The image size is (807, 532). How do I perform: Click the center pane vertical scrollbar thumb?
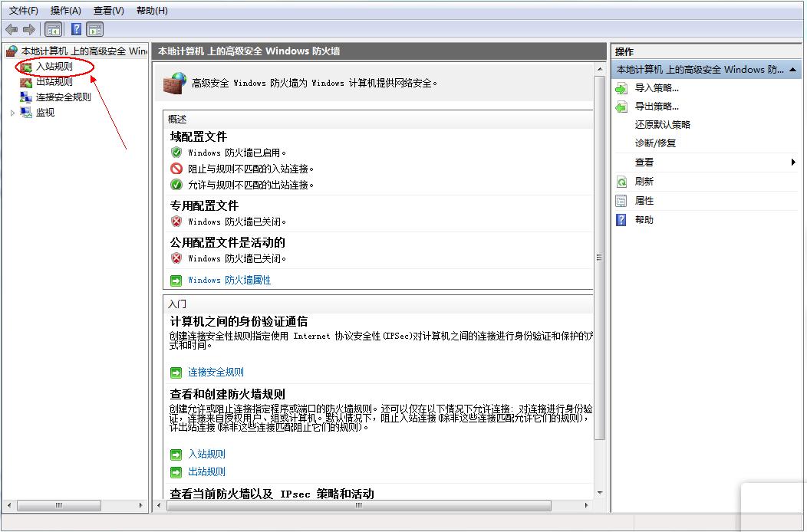pyautogui.click(x=599, y=258)
